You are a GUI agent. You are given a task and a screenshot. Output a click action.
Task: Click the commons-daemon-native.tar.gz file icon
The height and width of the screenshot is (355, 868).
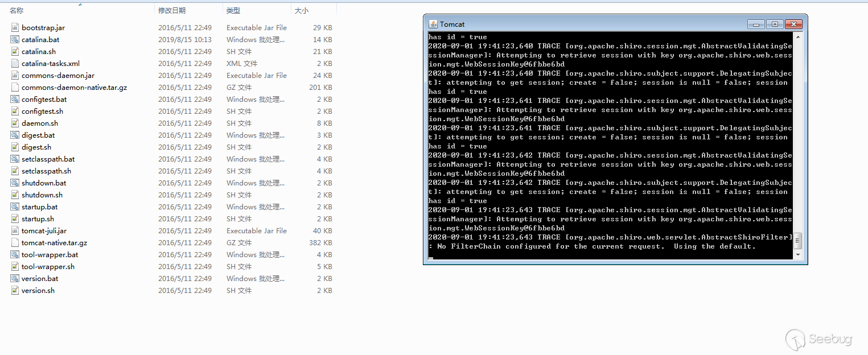[15, 87]
